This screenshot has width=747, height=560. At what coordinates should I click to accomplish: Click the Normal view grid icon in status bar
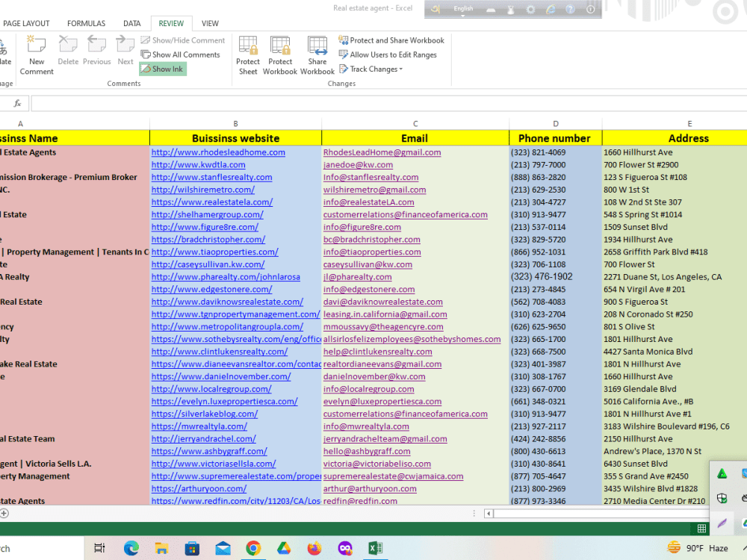tap(701, 528)
